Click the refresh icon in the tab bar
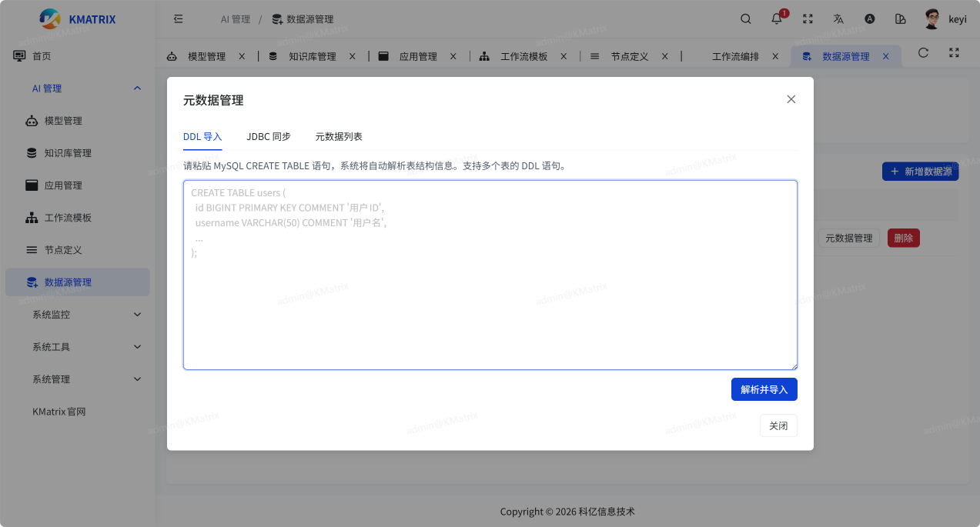 tap(924, 53)
